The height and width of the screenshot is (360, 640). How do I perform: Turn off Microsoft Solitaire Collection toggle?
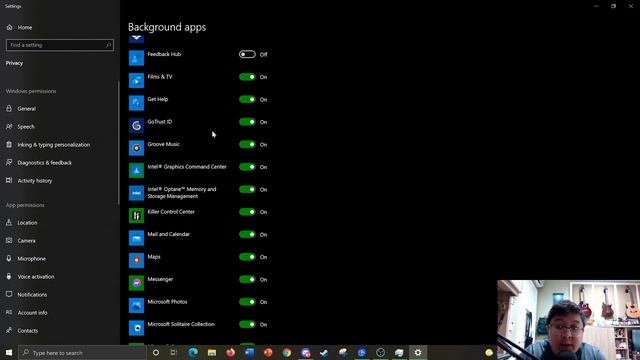click(247, 324)
